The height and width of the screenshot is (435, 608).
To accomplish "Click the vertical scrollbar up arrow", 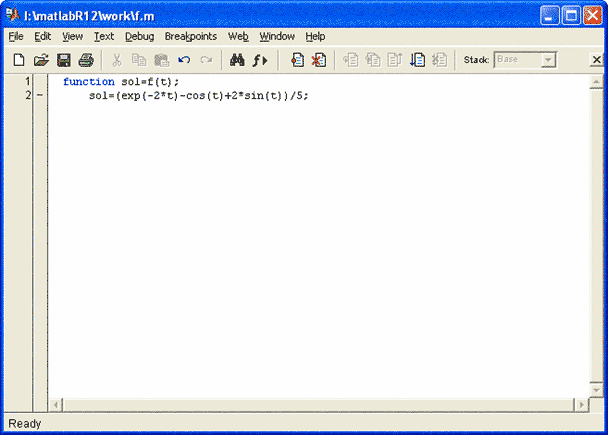I will click(596, 81).
